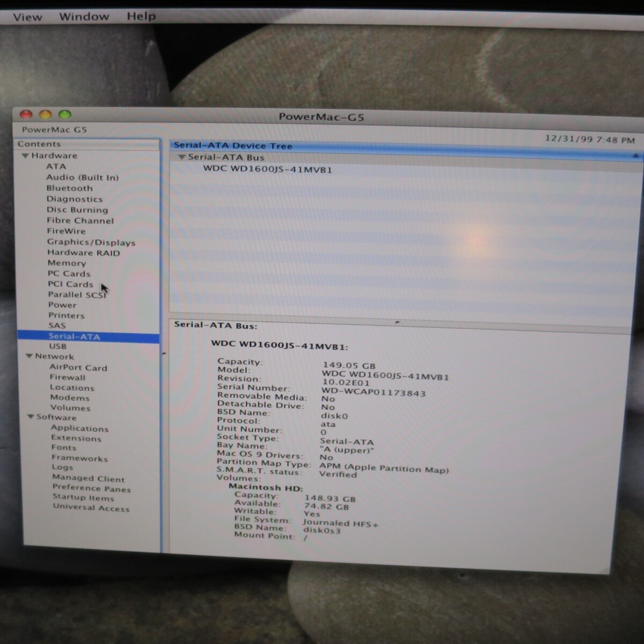Zoom window with the green button
This screenshot has height=644, width=644.
[65, 114]
